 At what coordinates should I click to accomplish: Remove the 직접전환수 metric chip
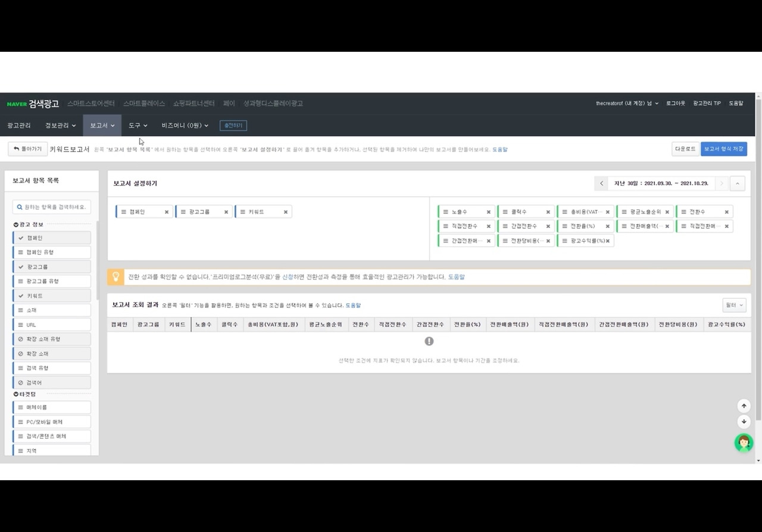pyautogui.click(x=489, y=226)
